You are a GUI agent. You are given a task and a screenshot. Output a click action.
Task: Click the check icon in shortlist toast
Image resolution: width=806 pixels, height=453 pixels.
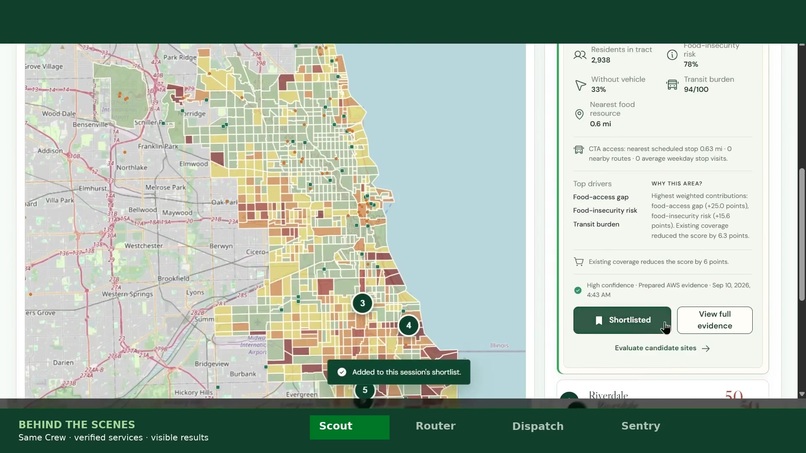tap(342, 372)
